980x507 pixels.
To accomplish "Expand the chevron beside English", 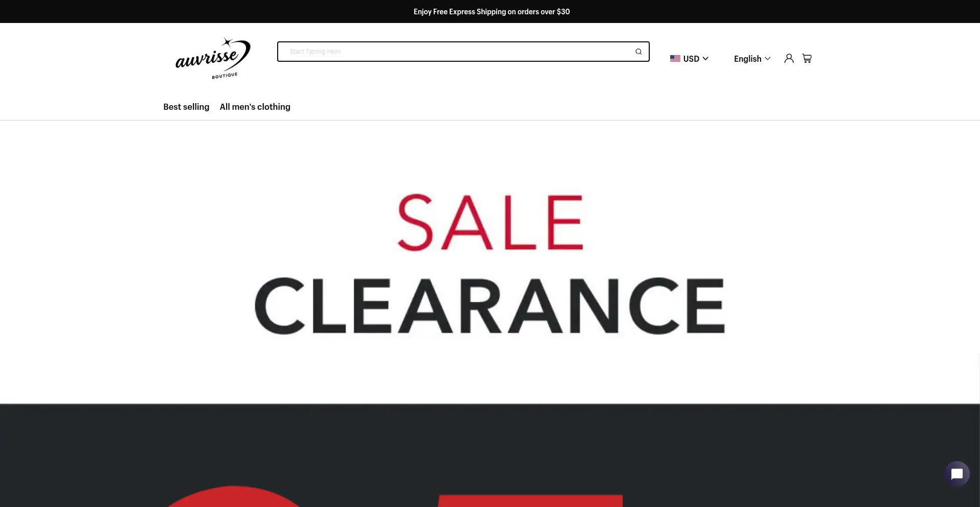I will pyautogui.click(x=767, y=59).
